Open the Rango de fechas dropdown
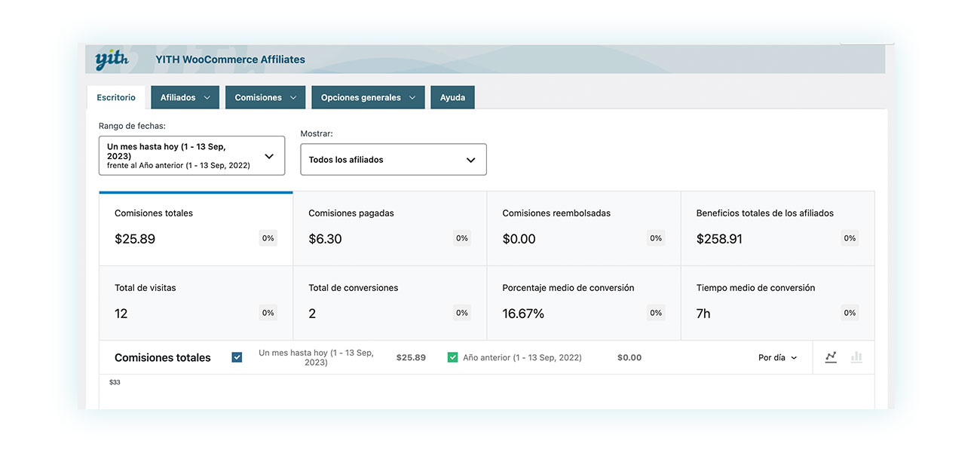This screenshot has width=980, height=456. [191, 155]
